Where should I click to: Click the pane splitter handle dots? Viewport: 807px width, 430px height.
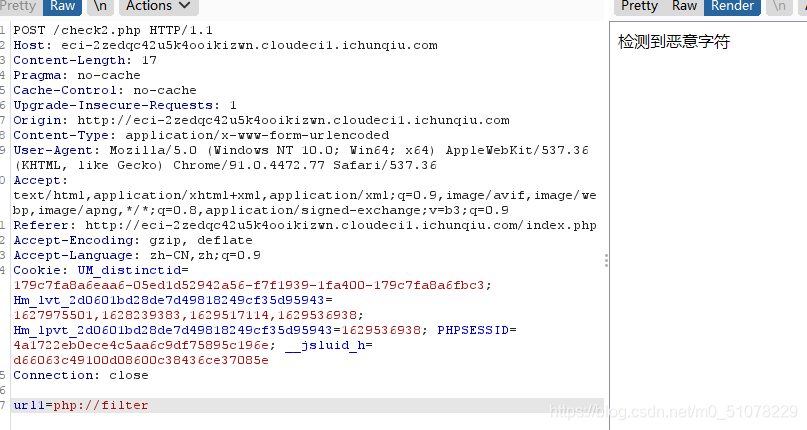(x=606, y=261)
